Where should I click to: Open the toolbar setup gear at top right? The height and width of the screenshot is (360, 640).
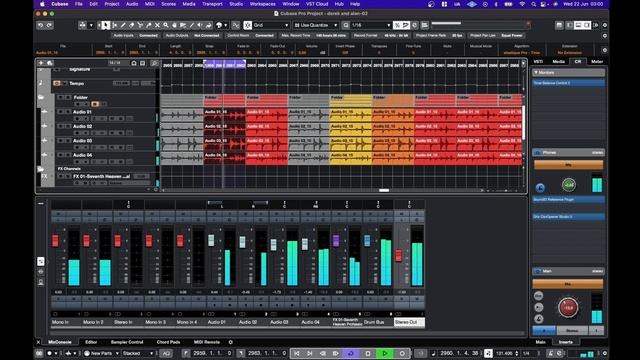coord(605,25)
